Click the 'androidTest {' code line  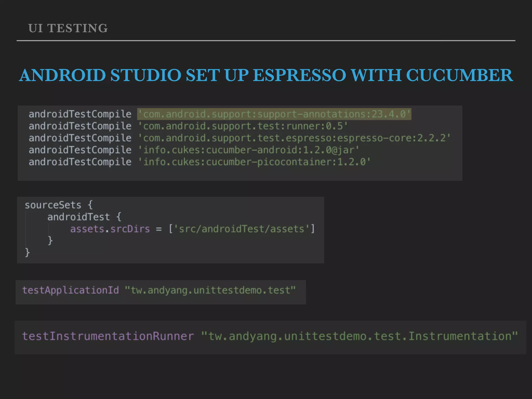pos(84,217)
